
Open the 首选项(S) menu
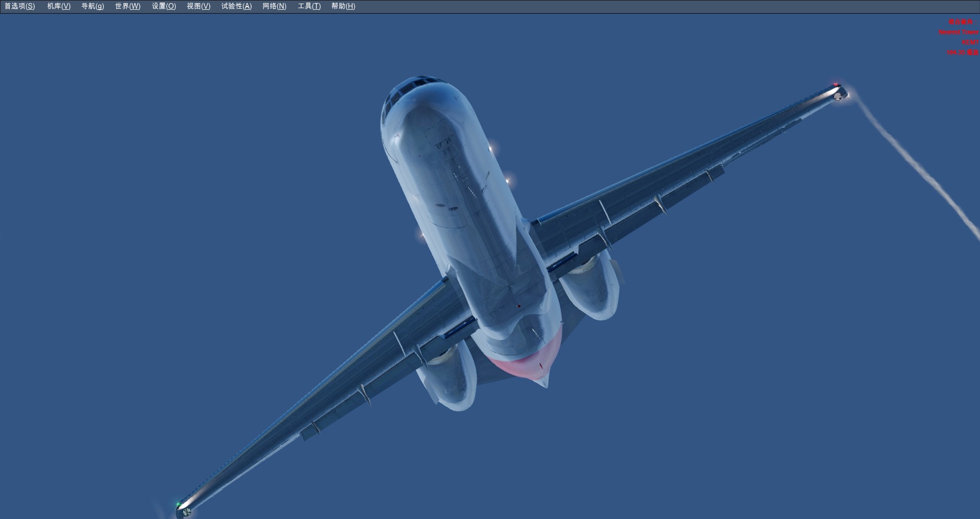(20, 6)
